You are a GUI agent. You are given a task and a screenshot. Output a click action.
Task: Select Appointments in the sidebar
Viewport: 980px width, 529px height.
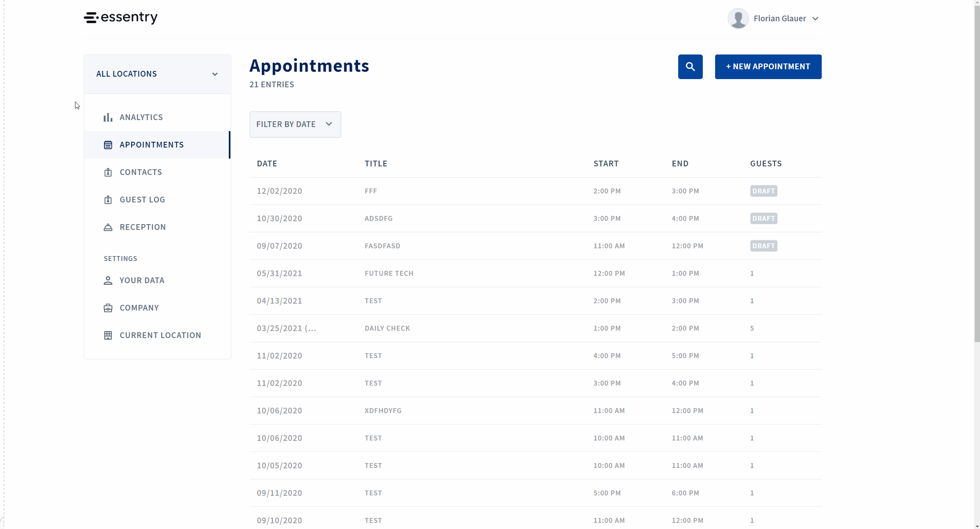[157, 145]
